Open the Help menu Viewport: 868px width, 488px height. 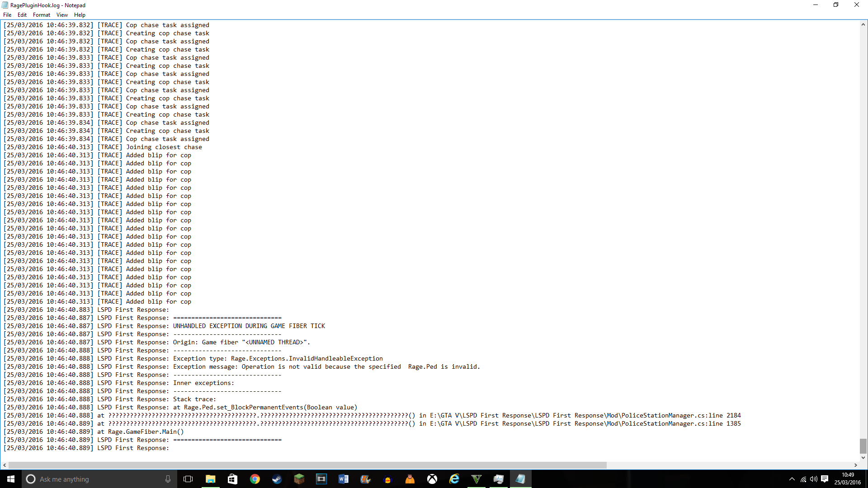[x=80, y=15]
